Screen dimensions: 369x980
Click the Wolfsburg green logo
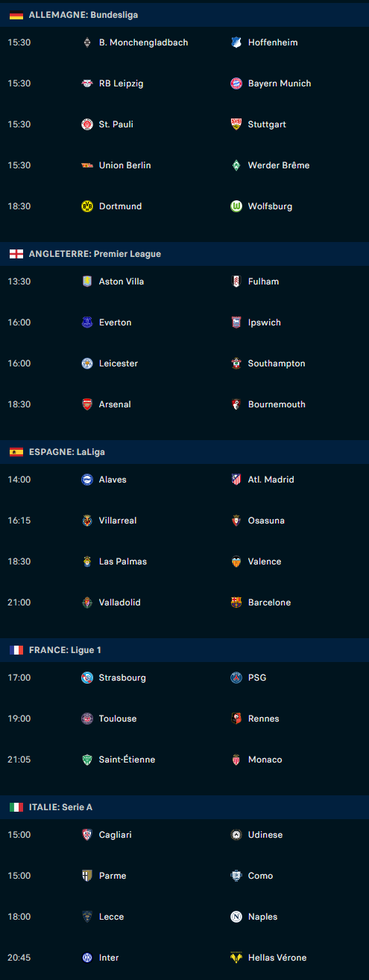236,206
